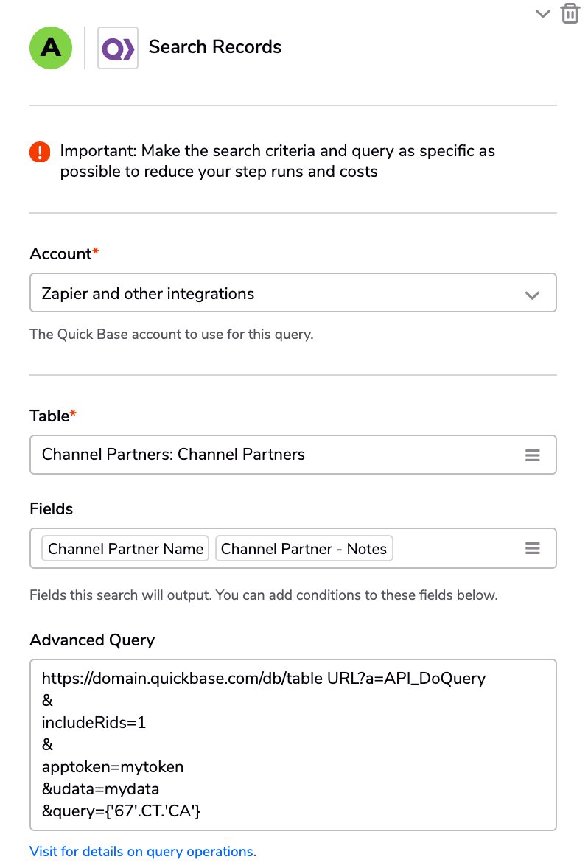Expand the Account dropdown arrow
The image size is (588, 868).
pos(532,295)
